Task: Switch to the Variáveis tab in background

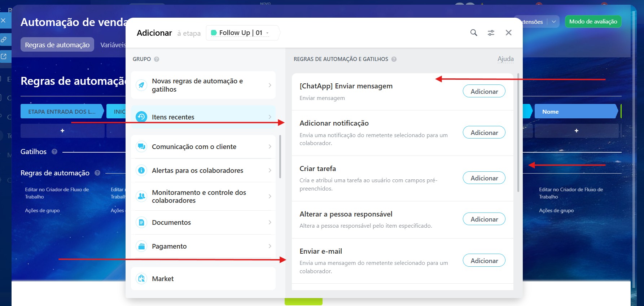Action: pyautogui.click(x=113, y=45)
